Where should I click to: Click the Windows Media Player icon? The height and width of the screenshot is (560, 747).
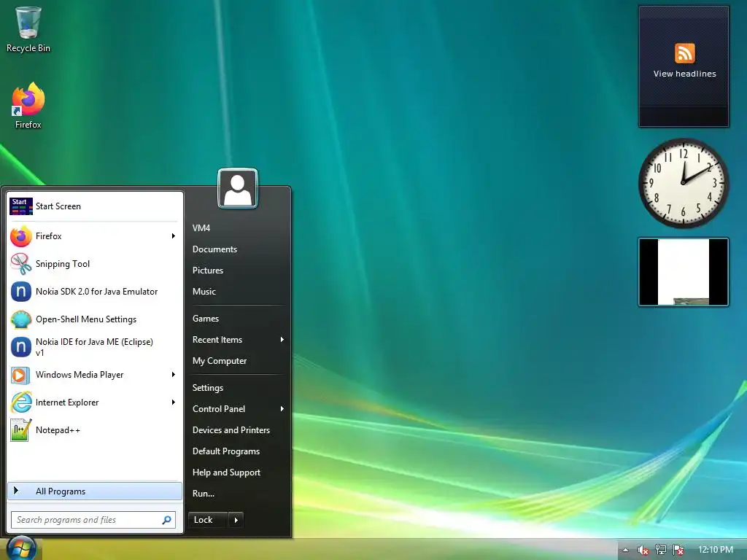tap(21, 375)
